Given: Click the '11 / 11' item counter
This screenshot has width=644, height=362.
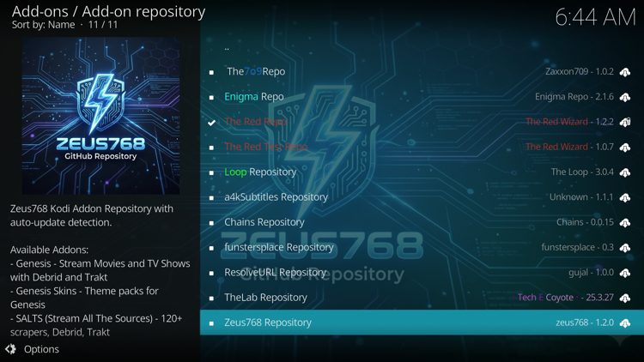Looking at the screenshot, I should coord(103,25).
